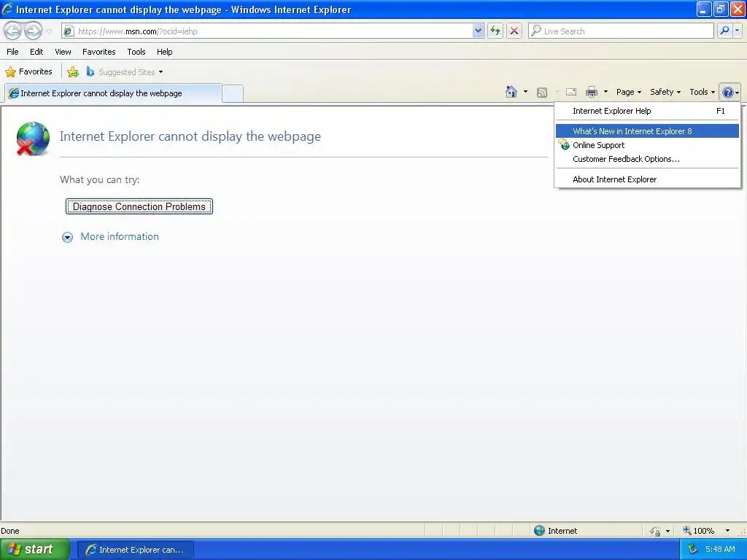The height and width of the screenshot is (560, 747).
Task: Select Internet Explorer Help menu entry
Action: coord(648,111)
